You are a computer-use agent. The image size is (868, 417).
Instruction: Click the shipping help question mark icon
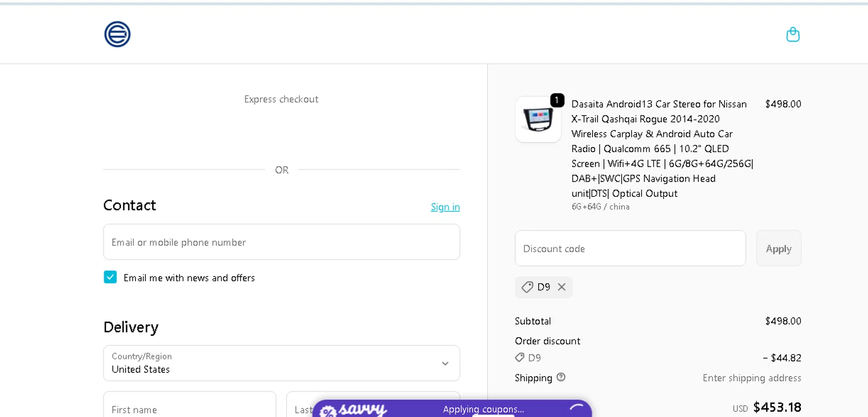[x=561, y=377]
